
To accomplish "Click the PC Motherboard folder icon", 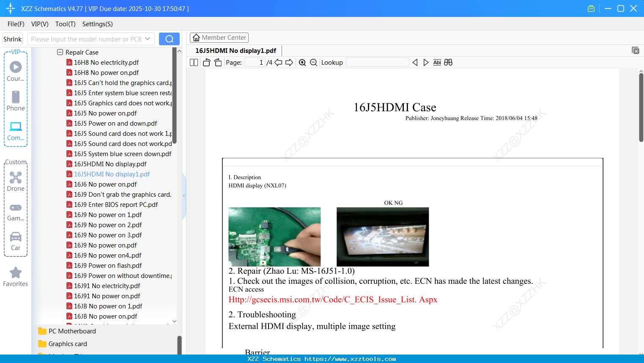I will pos(42,331).
